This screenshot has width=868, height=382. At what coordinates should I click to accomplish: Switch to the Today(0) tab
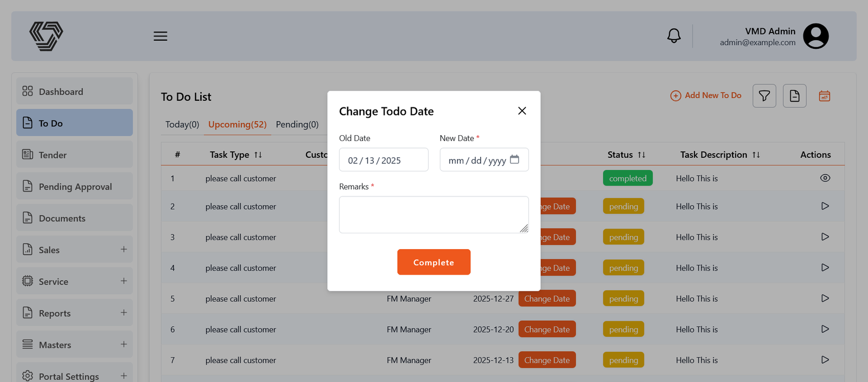click(182, 124)
